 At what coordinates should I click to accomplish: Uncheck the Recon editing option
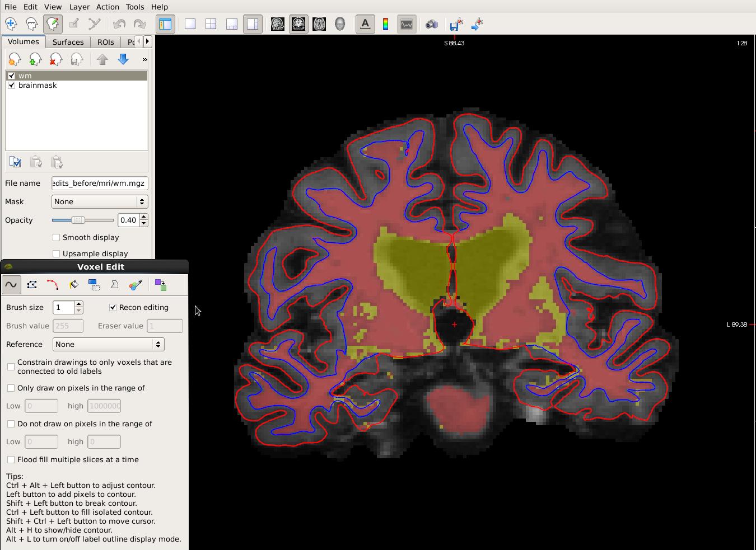click(113, 307)
